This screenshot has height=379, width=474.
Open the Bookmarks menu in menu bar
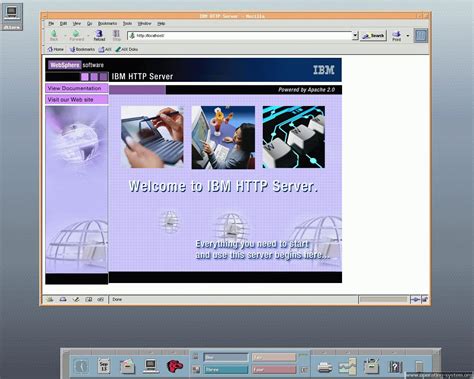pyautogui.click(x=107, y=24)
